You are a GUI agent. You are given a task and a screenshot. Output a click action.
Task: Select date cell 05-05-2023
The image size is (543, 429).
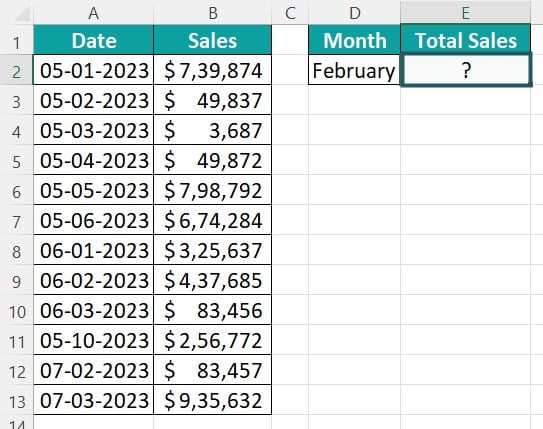(x=94, y=189)
